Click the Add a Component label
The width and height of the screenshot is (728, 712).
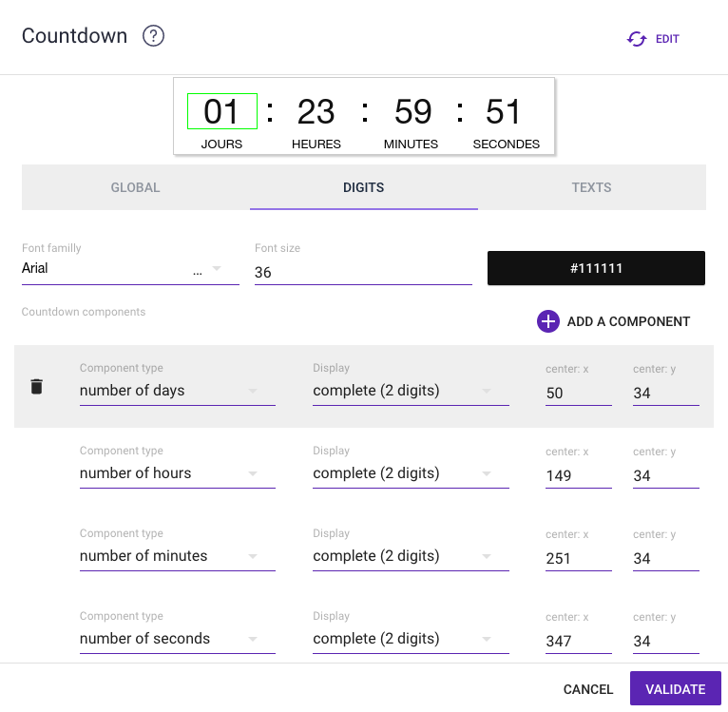(628, 321)
